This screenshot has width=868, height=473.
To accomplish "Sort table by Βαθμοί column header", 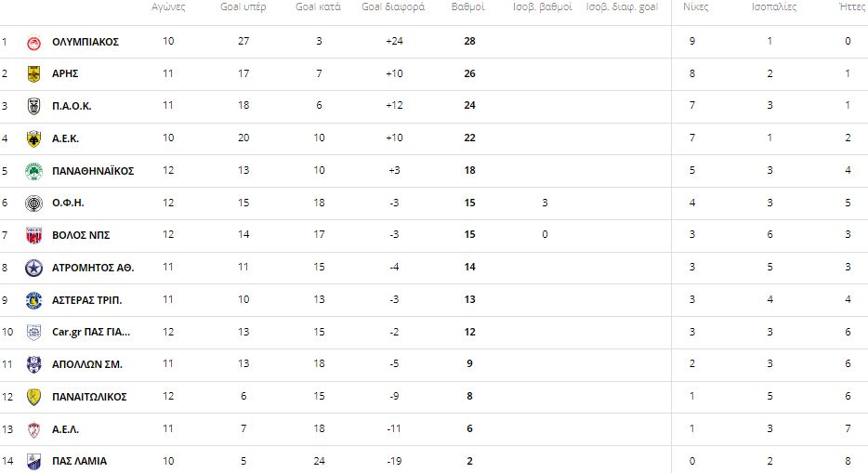I will coord(467,7).
